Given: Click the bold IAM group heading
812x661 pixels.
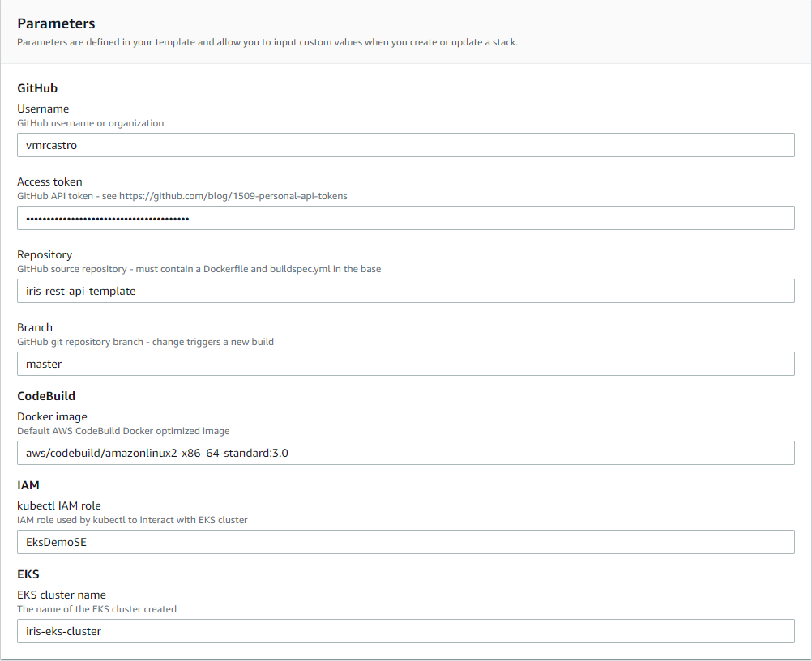Looking at the screenshot, I should 28,485.
